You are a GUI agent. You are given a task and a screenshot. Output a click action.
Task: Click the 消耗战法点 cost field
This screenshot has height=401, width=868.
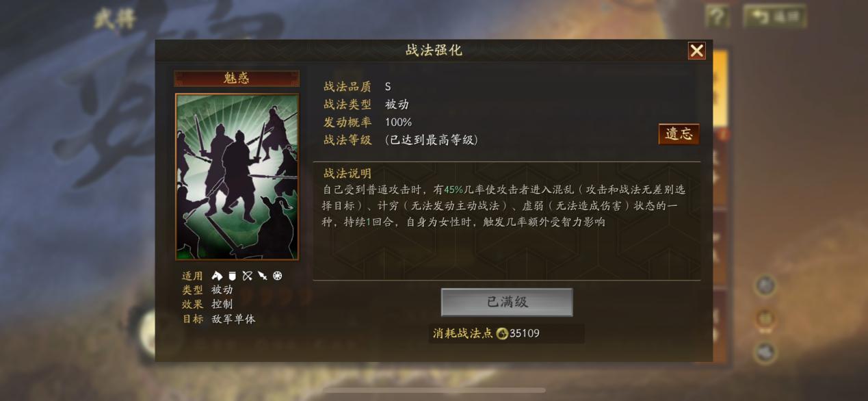pyautogui.click(x=507, y=333)
